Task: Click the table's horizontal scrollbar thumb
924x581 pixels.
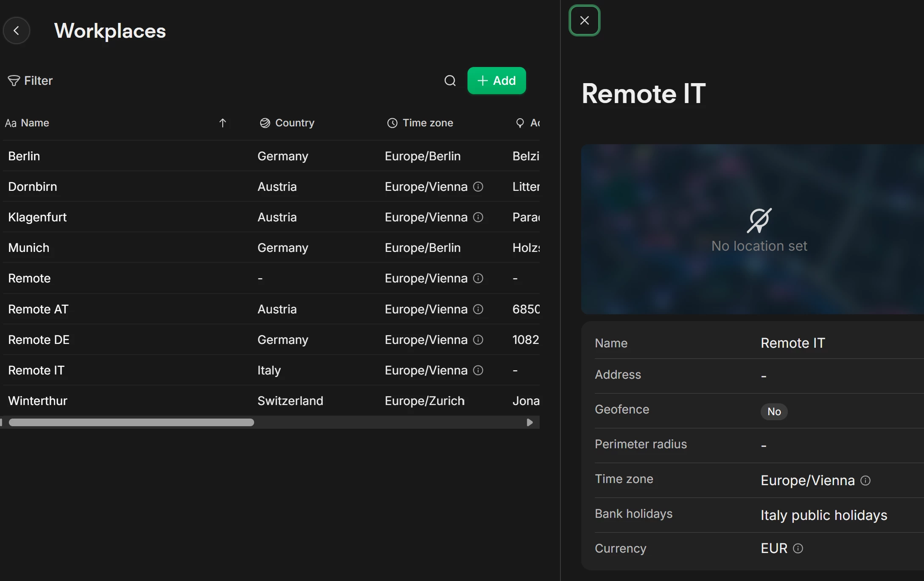Action: coord(132,422)
